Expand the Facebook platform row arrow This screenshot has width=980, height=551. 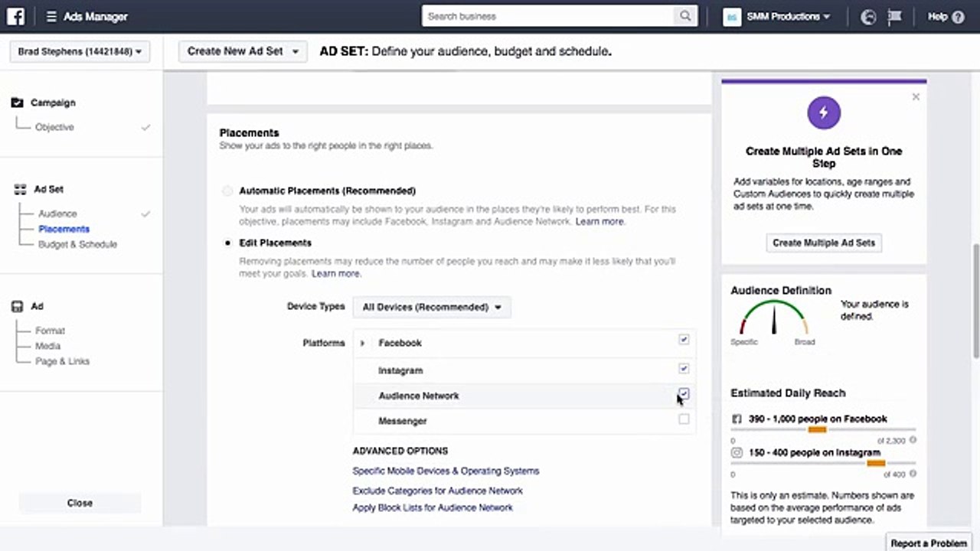tap(362, 344)
